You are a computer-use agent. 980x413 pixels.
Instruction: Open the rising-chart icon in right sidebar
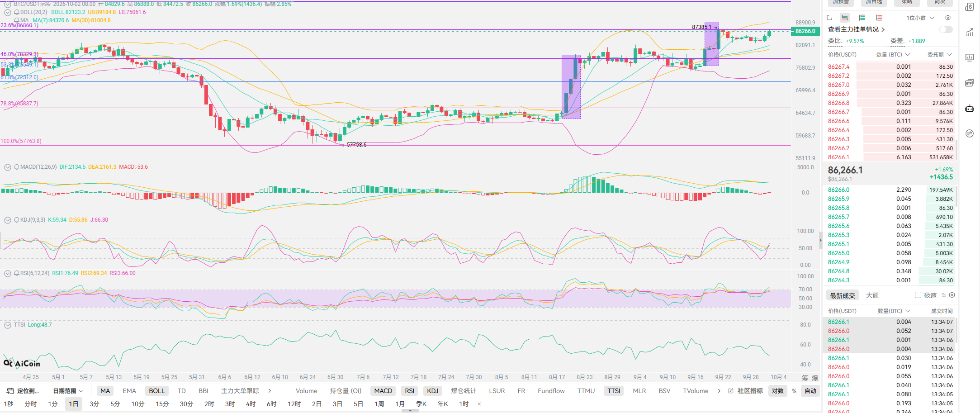pos(970,32)
